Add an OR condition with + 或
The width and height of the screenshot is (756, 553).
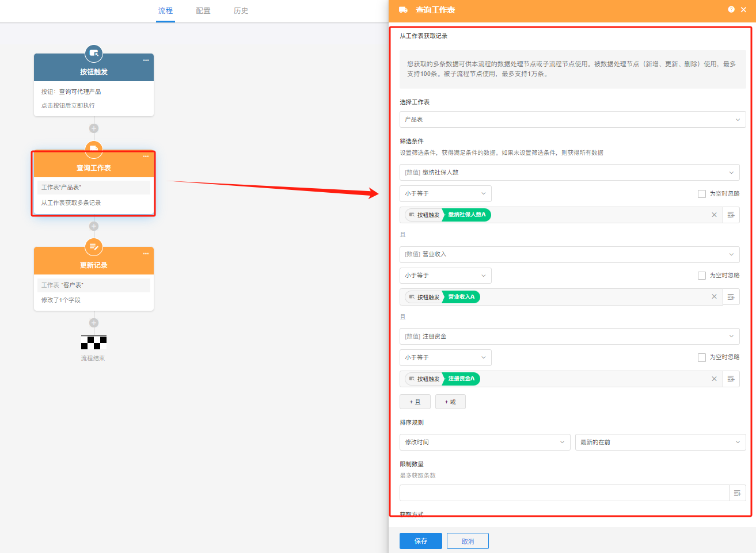click(450, 402)
